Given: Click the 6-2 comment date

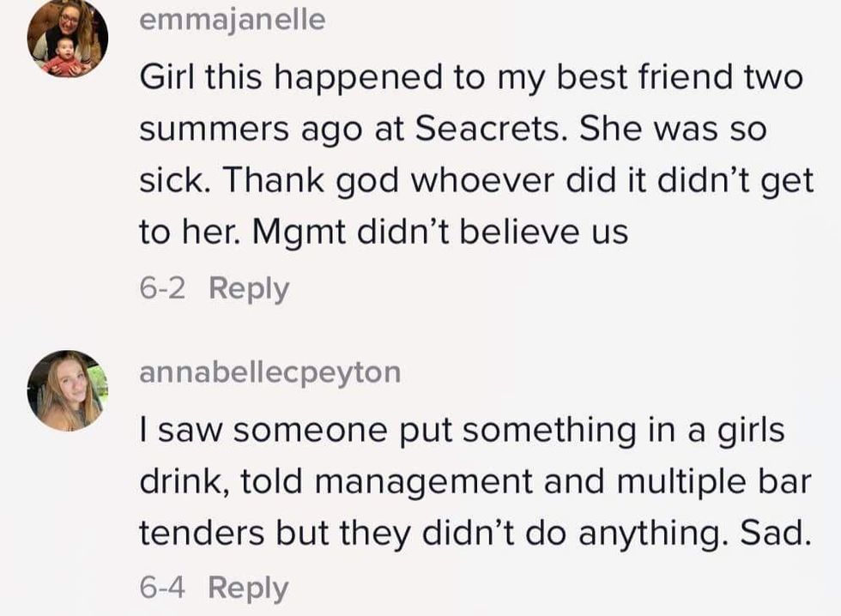Looking at the screenshot, I should (x=161, y=288).
